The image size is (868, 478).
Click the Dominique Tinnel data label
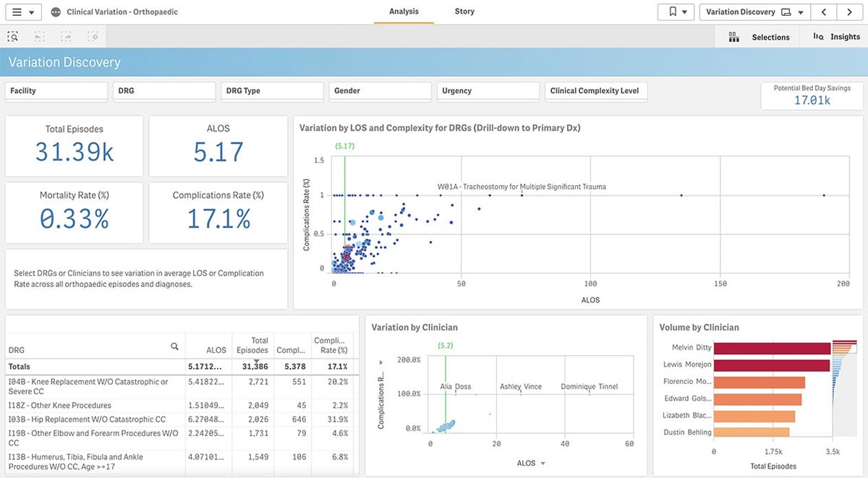pos(590,387)
